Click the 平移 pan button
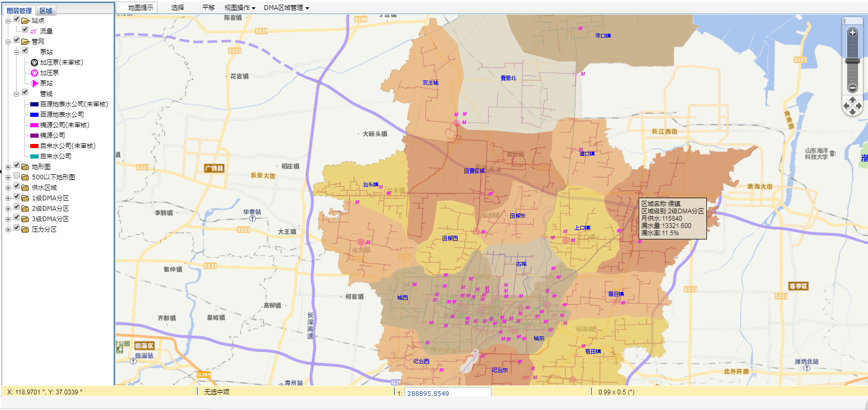This screenshot has width=868, height=410. [x=209, y=8]
